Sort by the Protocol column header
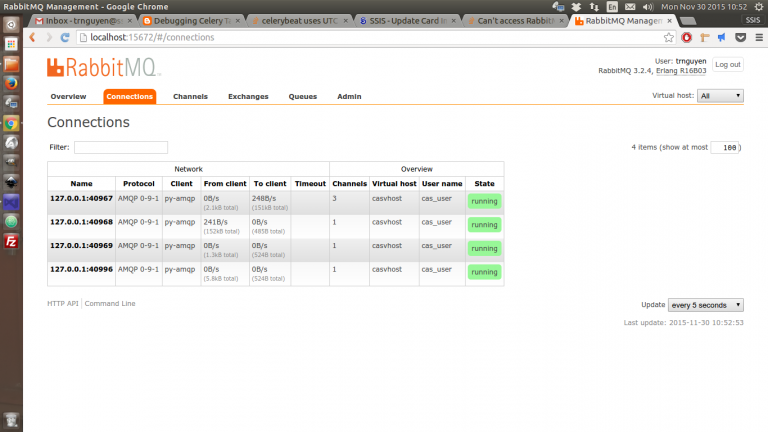 [139, 184]
